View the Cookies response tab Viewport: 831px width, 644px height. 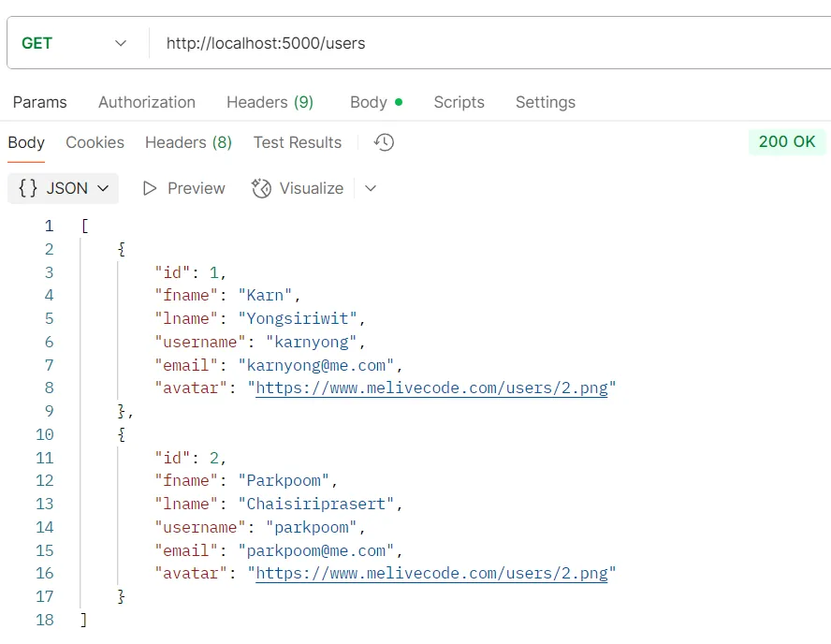tap(95, 142)
